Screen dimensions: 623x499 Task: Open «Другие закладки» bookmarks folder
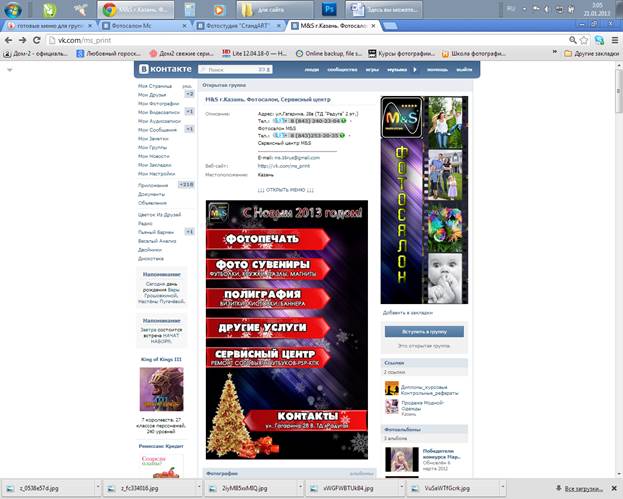coord(592,53)
